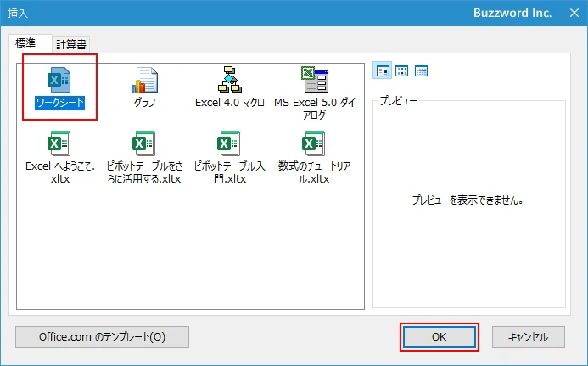Click the ワークシート label text
The width and height of the screenshot is (588, 366).
point(59,103)
